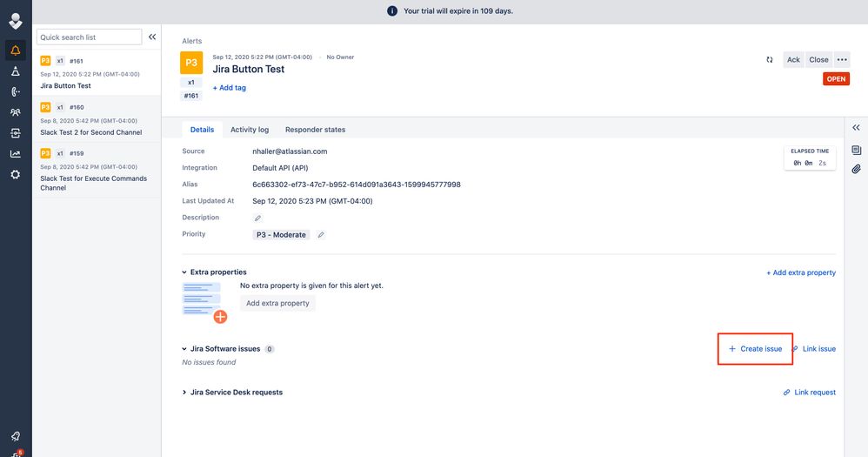Click the alias value 6c663302-ef73...

pyautogui.click(x=357, y=185)
